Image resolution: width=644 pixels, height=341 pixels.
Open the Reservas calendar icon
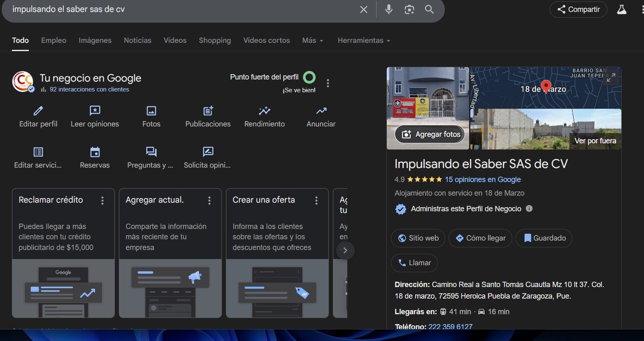pyautogui.click(x=95, y=152)
